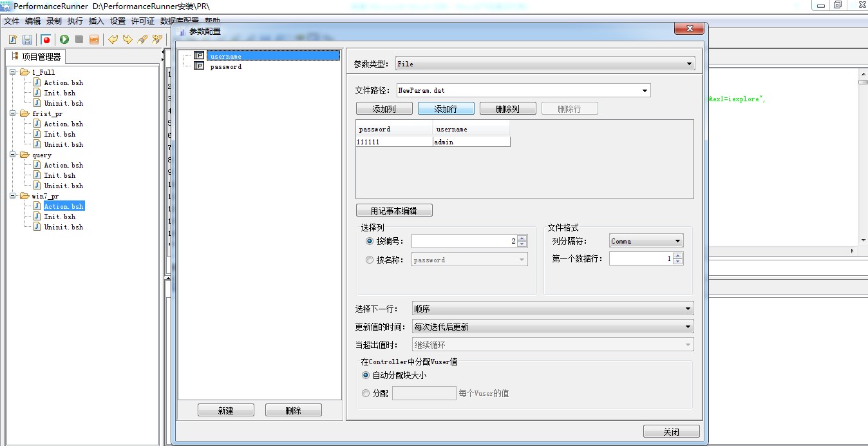
Task: Click the orange replay results icon
Action: point(95,39)
